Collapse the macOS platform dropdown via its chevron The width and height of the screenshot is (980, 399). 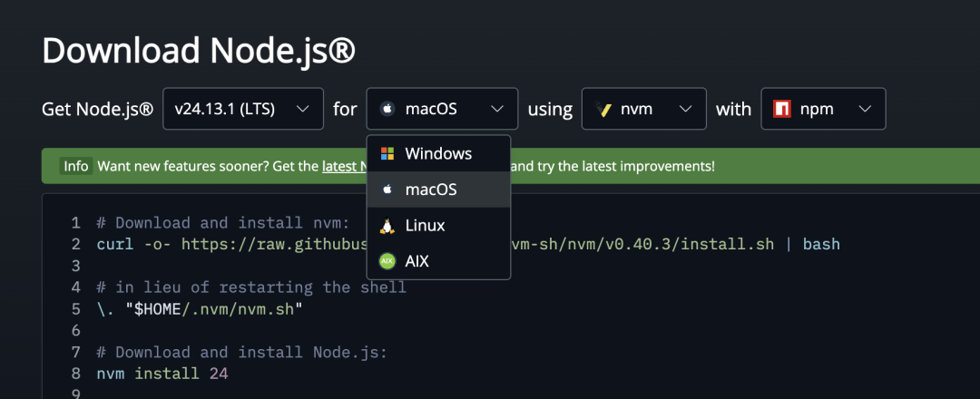(497, 109)
